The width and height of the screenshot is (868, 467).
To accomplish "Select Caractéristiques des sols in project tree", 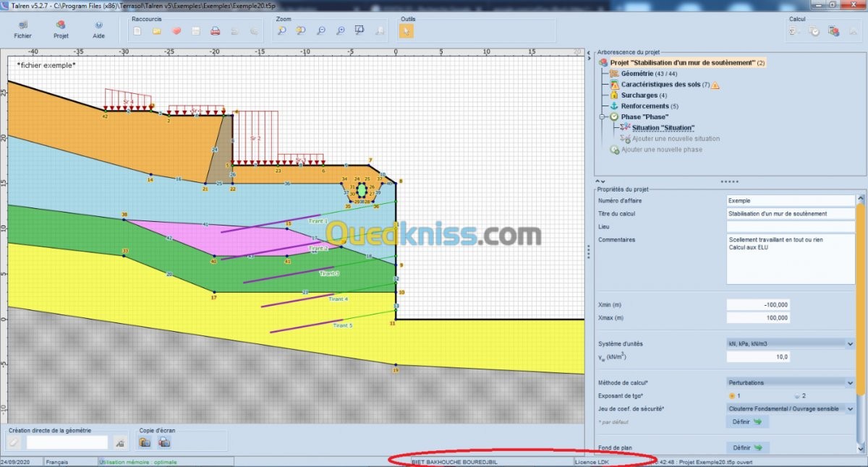I will tap(660, 85).
